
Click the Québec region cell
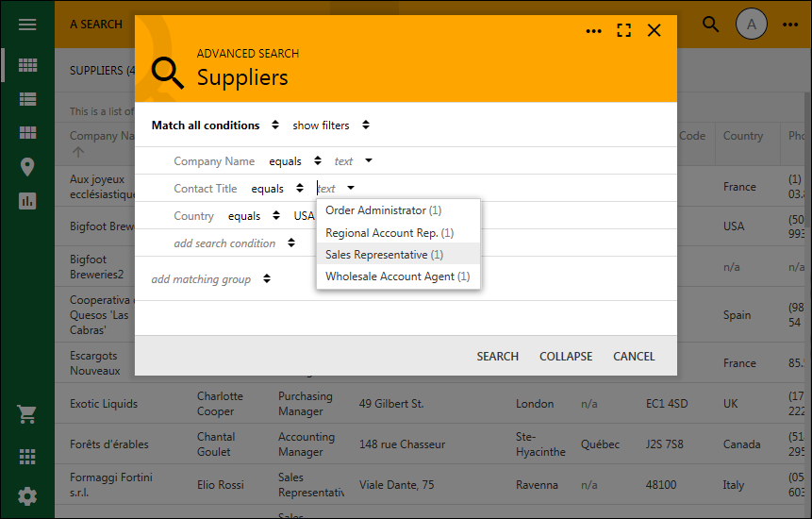click(600, 444)
